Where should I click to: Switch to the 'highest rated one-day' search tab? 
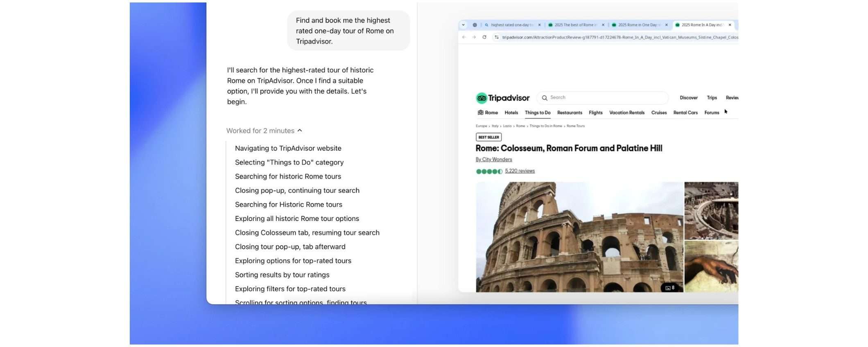[512, 25]
